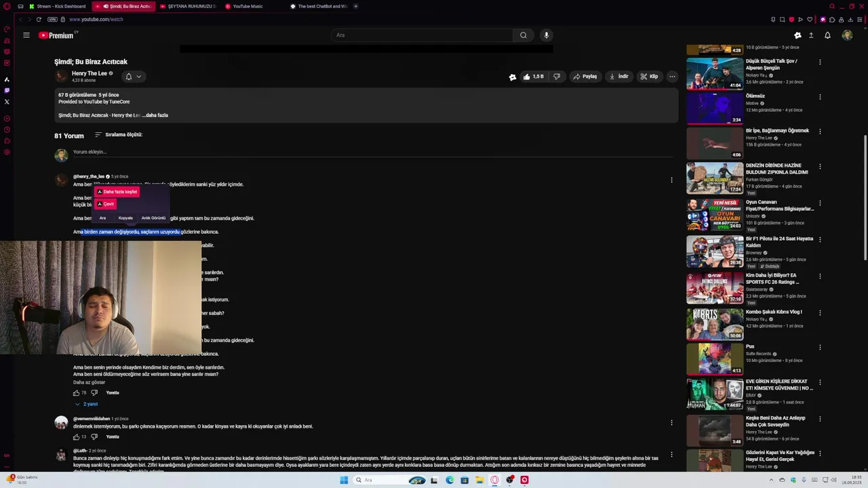Dislike the video
The width and height of the screenshot is (868, 488).
coord(557,77)
